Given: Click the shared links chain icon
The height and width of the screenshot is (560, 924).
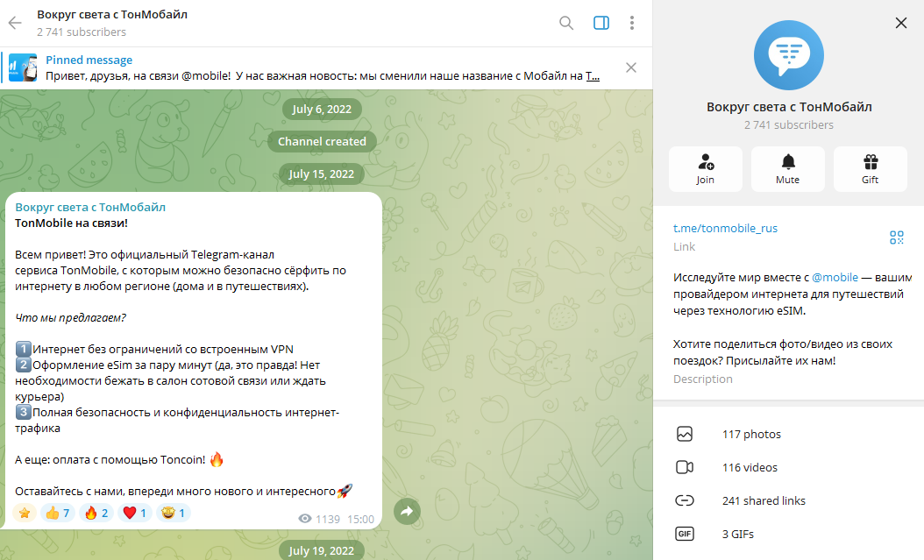Looking at the screenshot, I should pos(684,500).
